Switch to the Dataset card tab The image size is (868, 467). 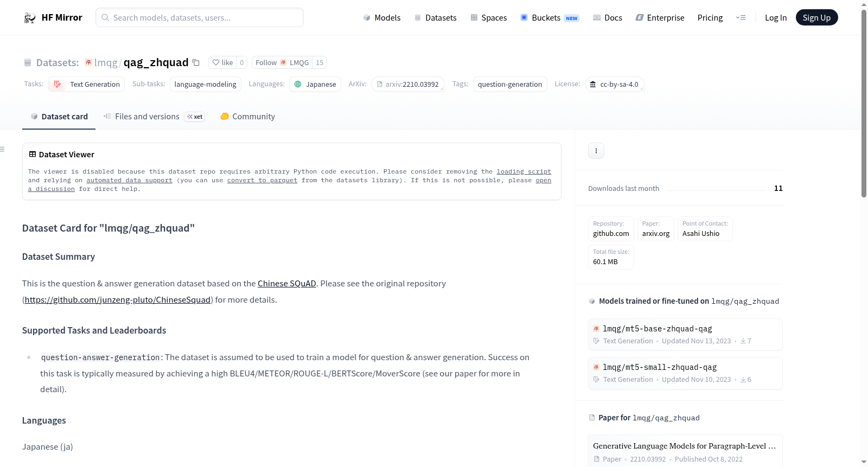point(59,117)
